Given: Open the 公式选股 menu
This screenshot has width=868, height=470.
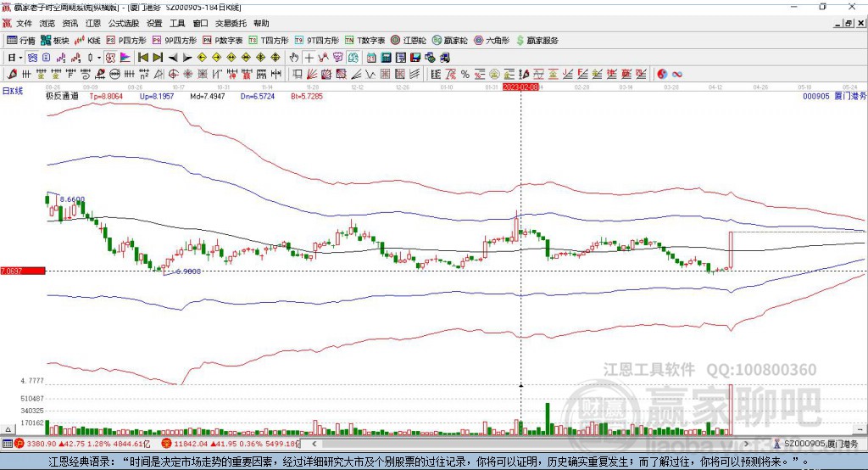Looking at the screenshot, I should pyautogui.click(x=124, y=23).
